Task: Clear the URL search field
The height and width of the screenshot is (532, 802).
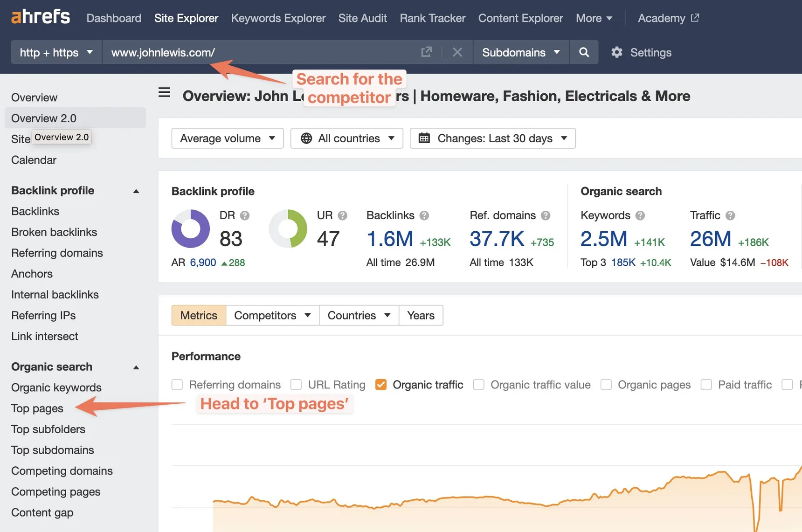Action: point(457,52)
